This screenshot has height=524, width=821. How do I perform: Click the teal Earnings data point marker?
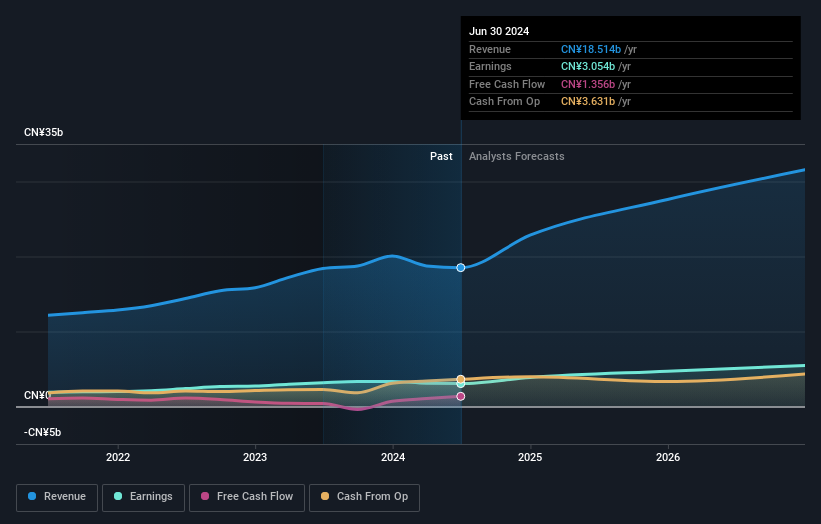tap(461, 384)
